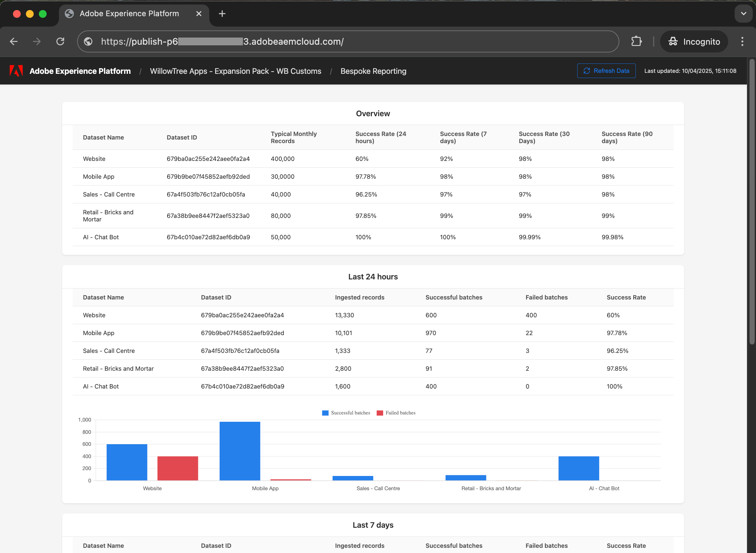This screenshot has width=756, height=553.
Task: Click Ingested records header in Last 24 hours
Action: (360, 297)
